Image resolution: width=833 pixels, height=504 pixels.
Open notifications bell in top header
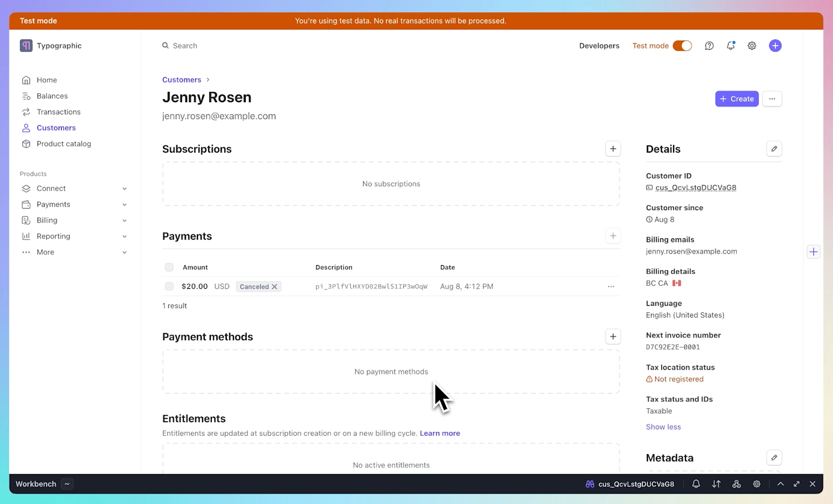(x=731, y=46)
